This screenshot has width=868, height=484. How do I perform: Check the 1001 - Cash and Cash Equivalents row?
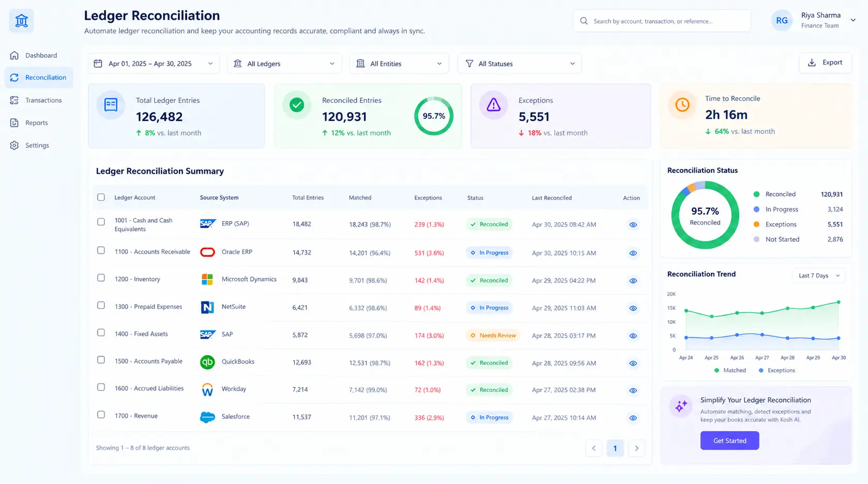(101, 222)
